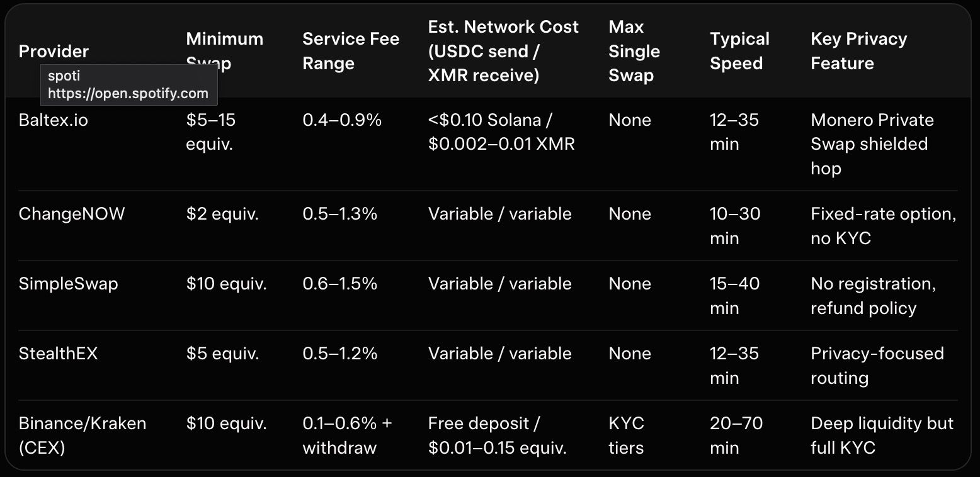
Task: Click the 20–70 min typical speed cell
Action: click(736, 435)
